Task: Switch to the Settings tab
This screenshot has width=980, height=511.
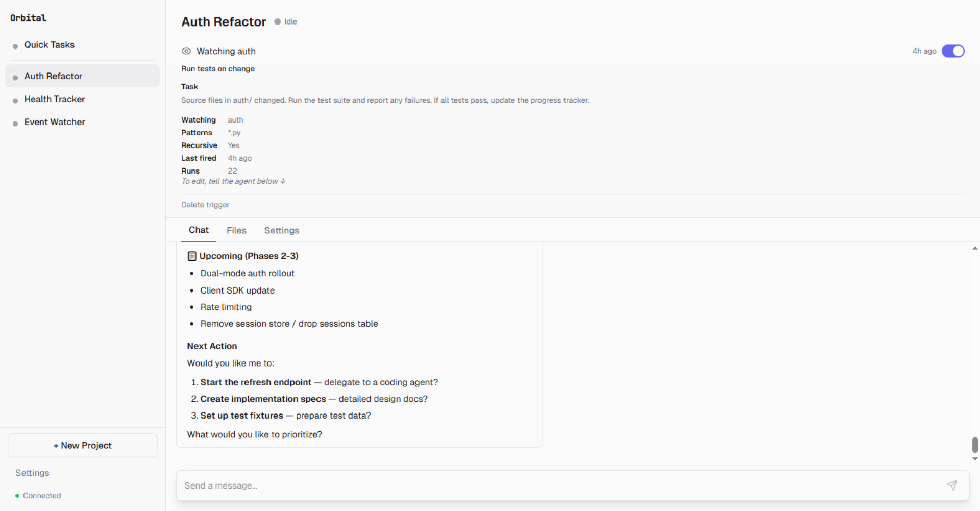Action: point(281,230)
